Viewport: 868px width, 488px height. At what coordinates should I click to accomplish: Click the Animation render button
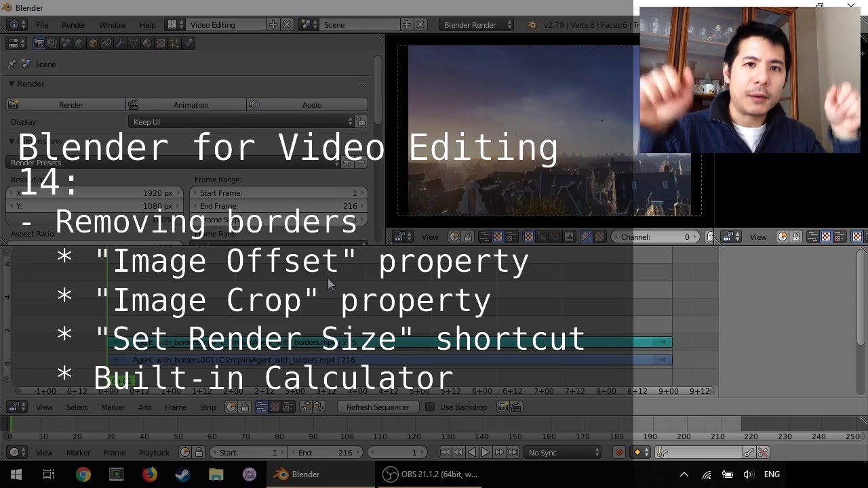pyautogui.click(x=186, y=104)
